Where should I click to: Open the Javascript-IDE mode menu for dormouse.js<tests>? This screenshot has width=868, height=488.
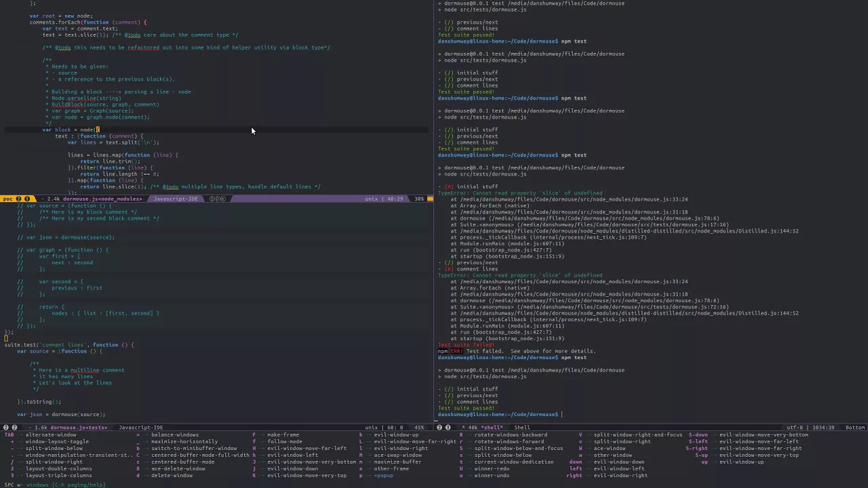click(x=141, y=428)
